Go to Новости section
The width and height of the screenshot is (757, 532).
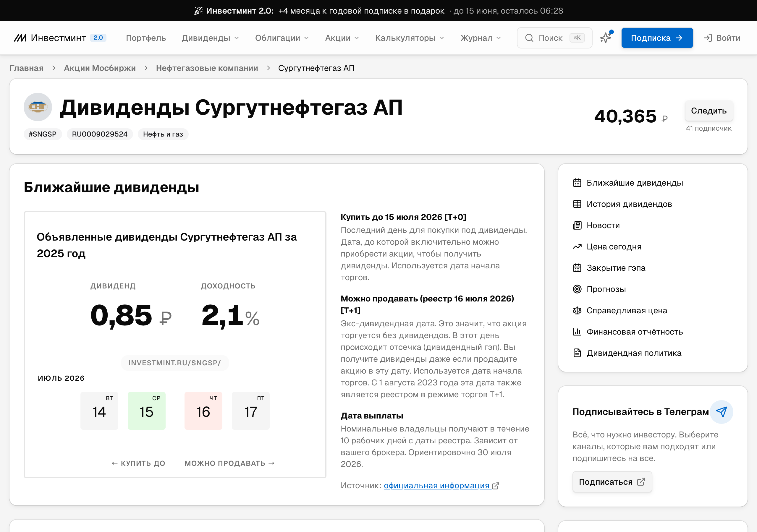tap(603, 225)
